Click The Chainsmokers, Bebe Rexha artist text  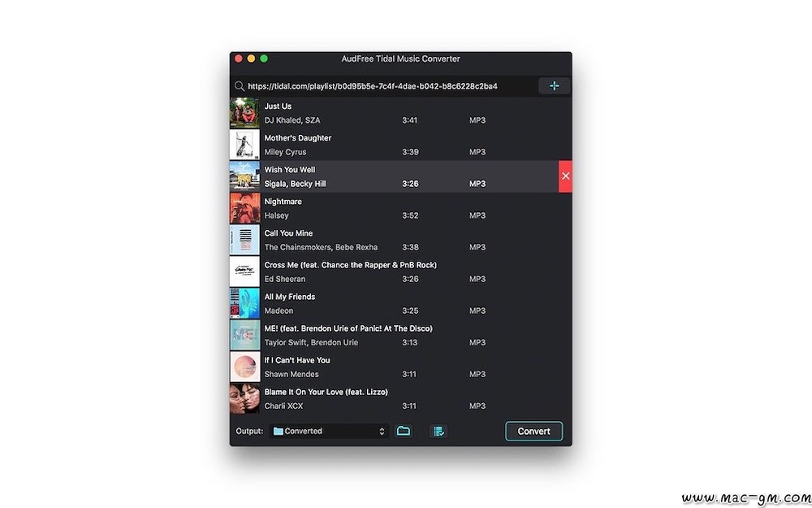(x=321, y=247)
